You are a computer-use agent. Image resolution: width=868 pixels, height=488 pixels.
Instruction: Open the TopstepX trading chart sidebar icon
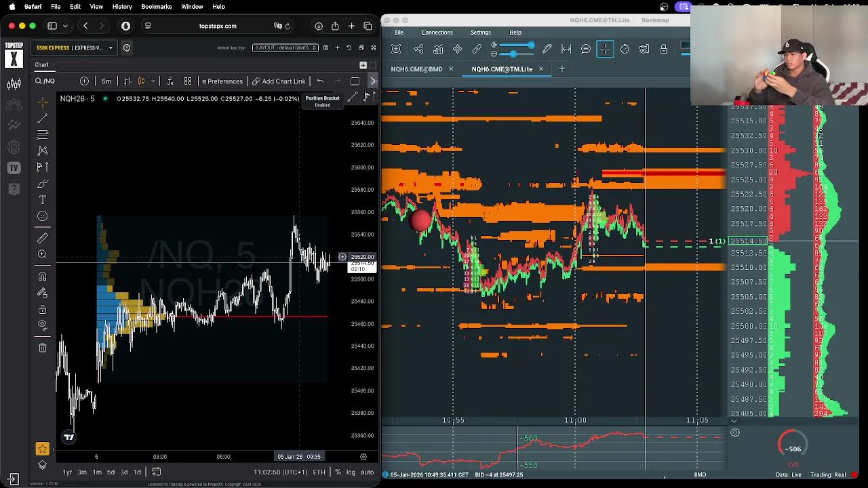coord(14,84)
